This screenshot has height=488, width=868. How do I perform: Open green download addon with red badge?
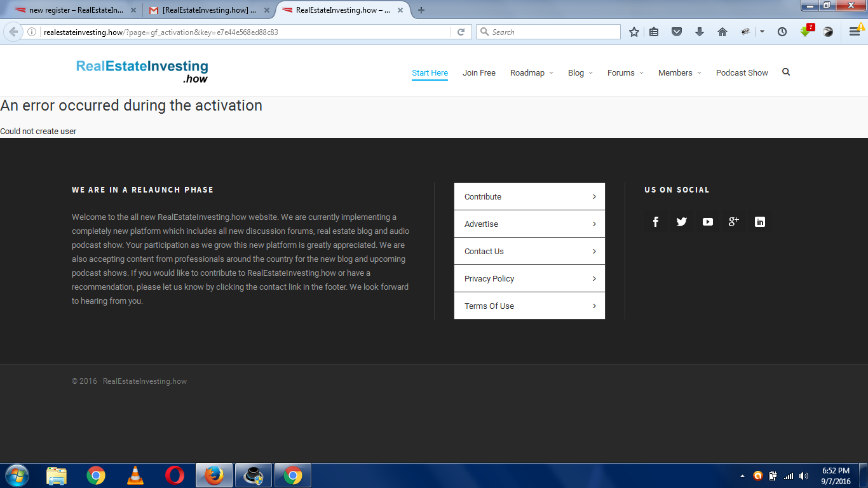tap(806, 30)
